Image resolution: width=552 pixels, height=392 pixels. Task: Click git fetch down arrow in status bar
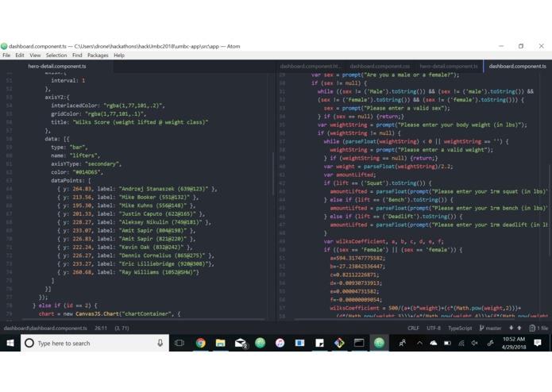click(x=511, y=328)
